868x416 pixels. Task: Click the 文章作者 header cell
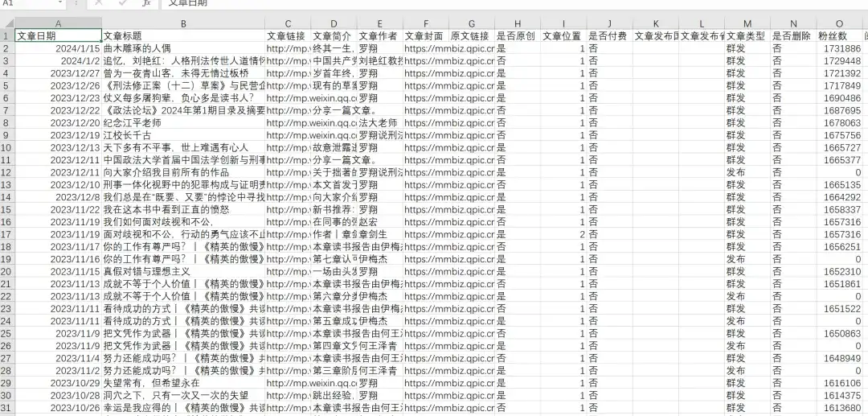point(379,36)
